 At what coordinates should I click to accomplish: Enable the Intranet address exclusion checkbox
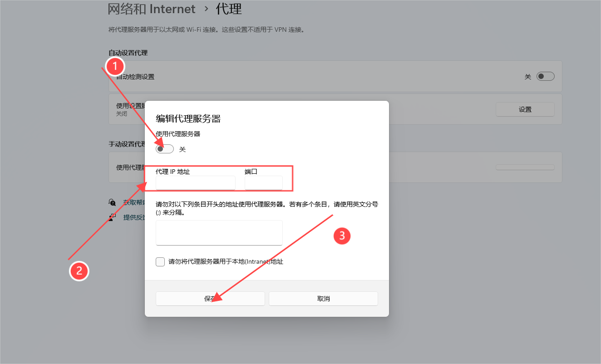160,262
